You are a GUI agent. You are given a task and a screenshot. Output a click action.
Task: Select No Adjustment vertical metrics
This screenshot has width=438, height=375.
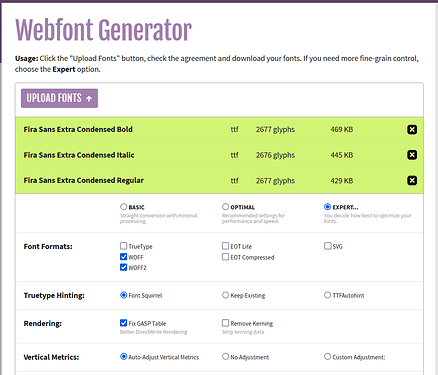point(226,357)
